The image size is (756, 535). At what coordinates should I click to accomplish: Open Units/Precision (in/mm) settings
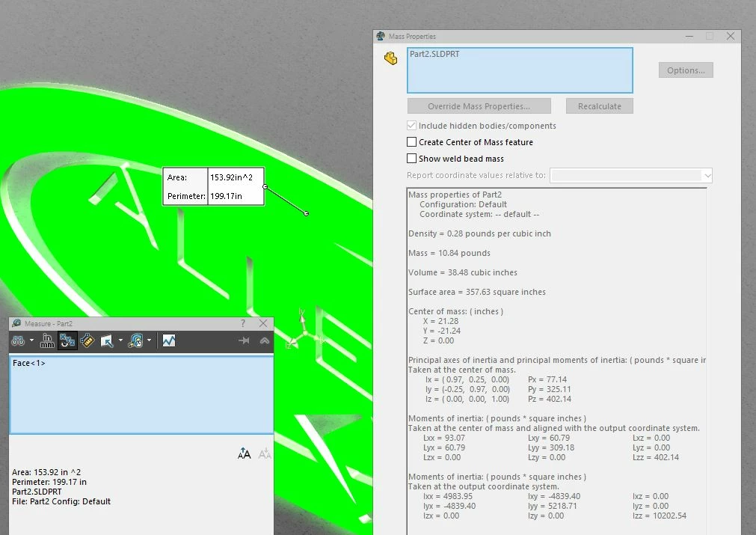47,341
